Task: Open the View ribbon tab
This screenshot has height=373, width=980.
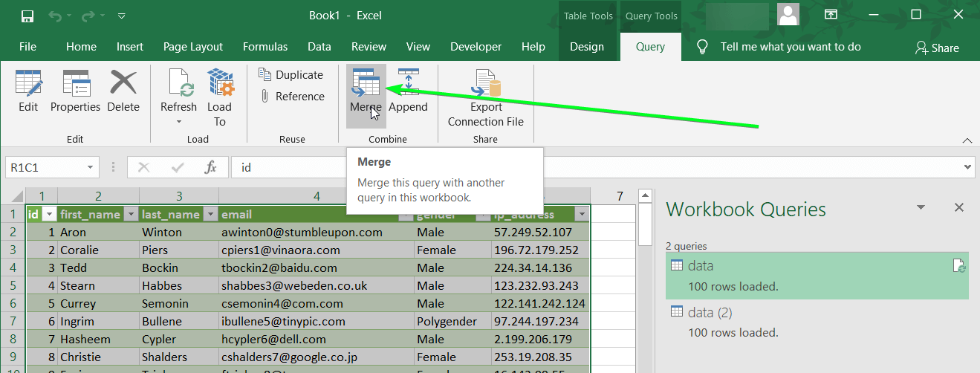Action: pos(418,47)
